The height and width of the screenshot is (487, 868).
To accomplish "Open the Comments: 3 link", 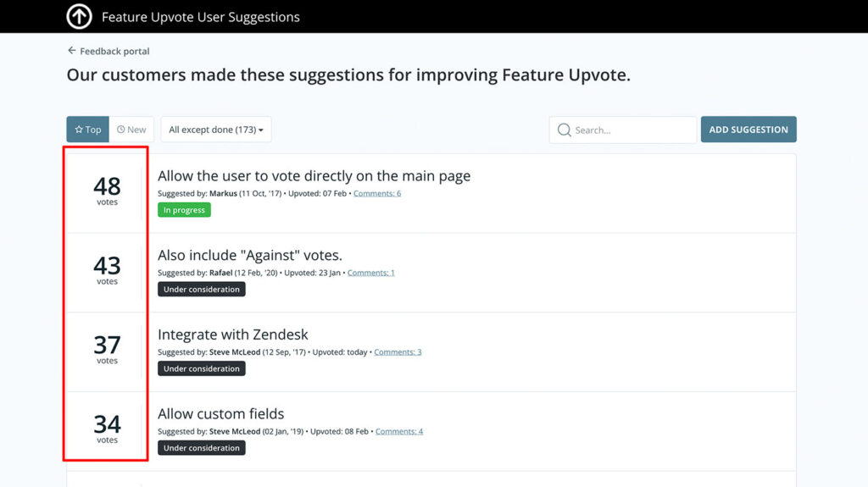I will pos(398,352).
